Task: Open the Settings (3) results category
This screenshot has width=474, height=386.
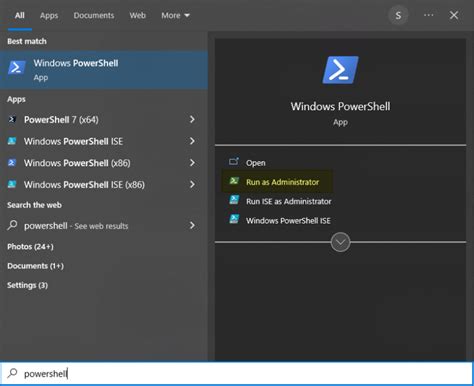Action: (27, 285)
